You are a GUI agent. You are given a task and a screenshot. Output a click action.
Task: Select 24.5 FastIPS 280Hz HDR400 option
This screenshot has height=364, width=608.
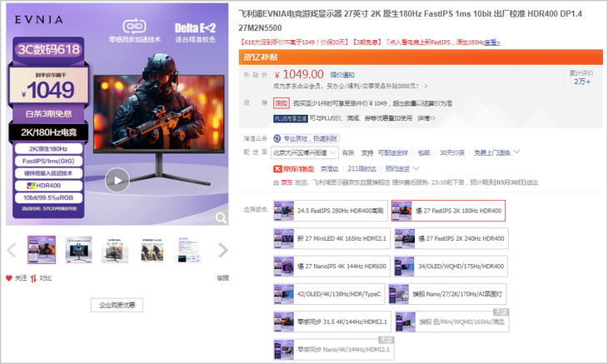[x=331, y=211]
